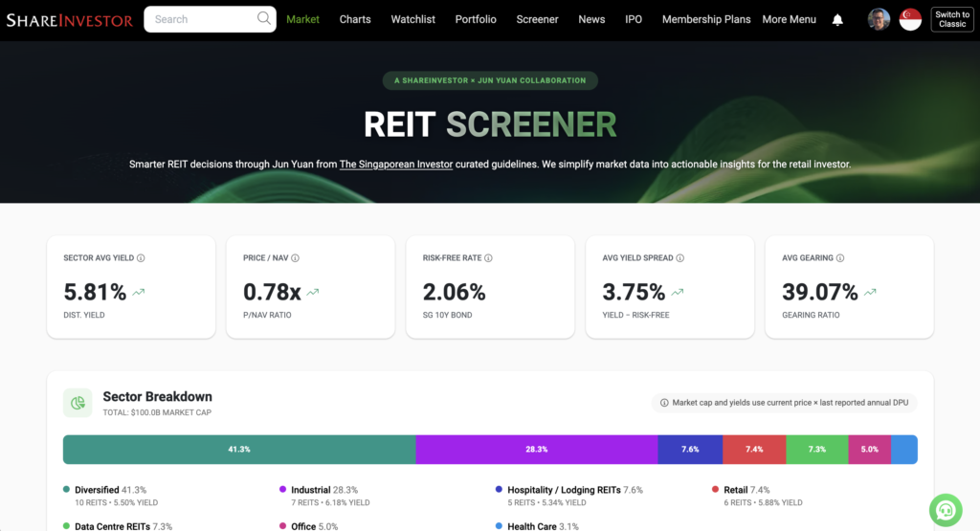This screenshot has height=531, width=980.
Task: Open the News menu
Action: [x=591, y=19]
